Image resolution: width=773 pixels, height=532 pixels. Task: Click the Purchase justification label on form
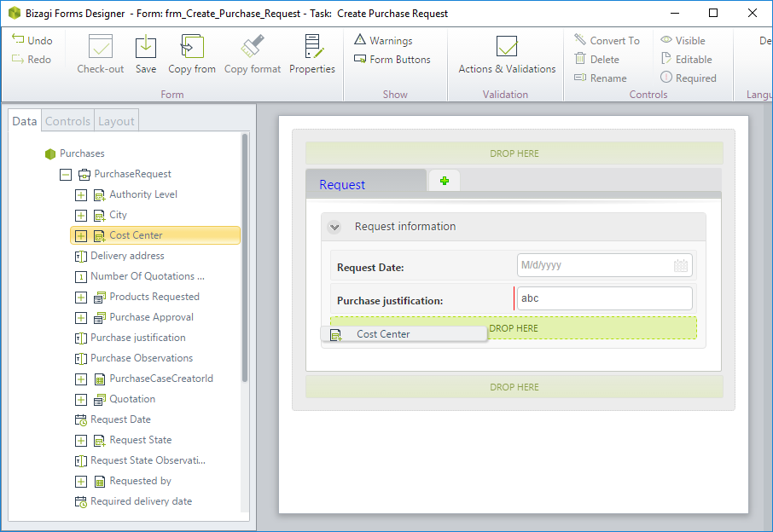[x=390, y=300]
